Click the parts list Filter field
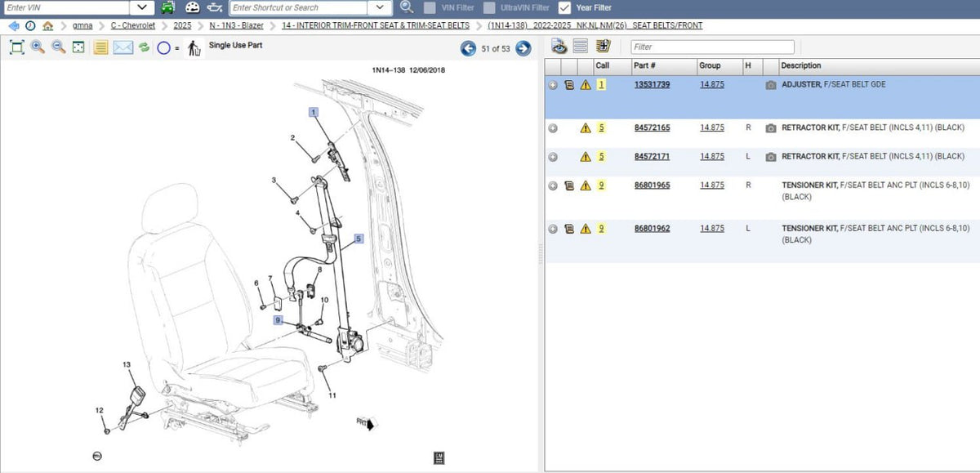 tap(712, 47)
